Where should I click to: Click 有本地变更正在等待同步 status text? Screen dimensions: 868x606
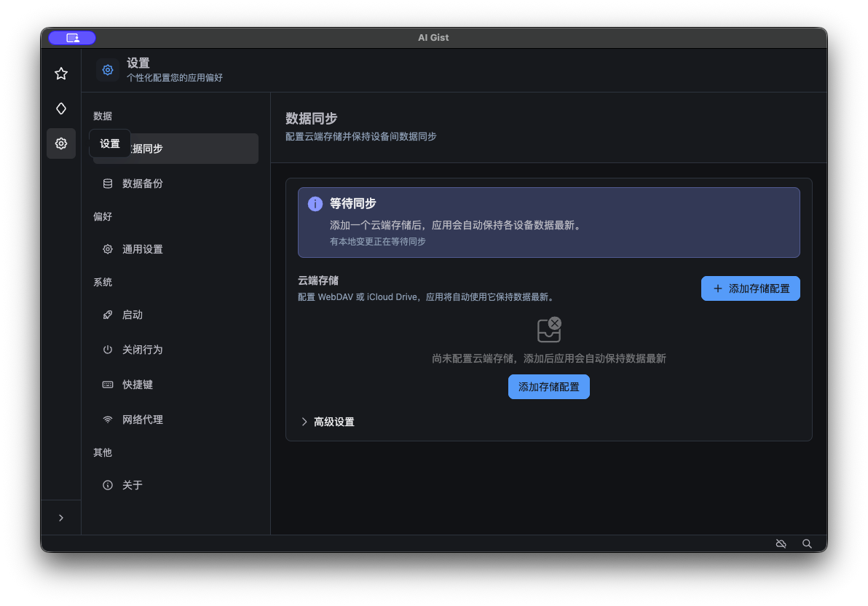(x=377, y=242)
